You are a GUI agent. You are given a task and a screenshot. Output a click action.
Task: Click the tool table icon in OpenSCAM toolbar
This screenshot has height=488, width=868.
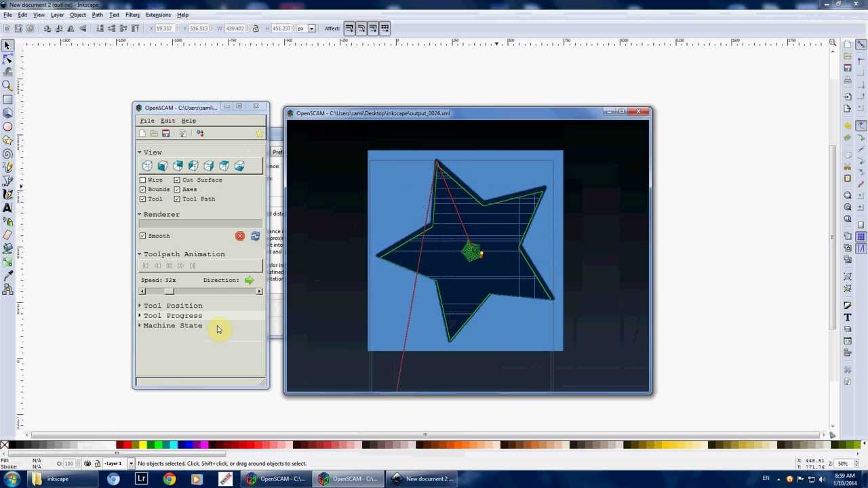(x=199, y=134)
